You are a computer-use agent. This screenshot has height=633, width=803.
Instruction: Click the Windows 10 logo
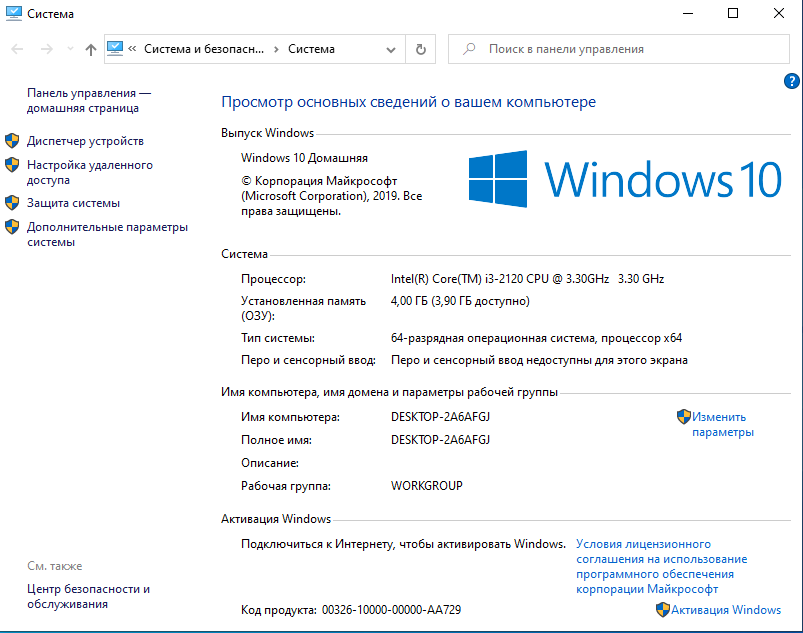pyautogui.click(x=625, y=179)
